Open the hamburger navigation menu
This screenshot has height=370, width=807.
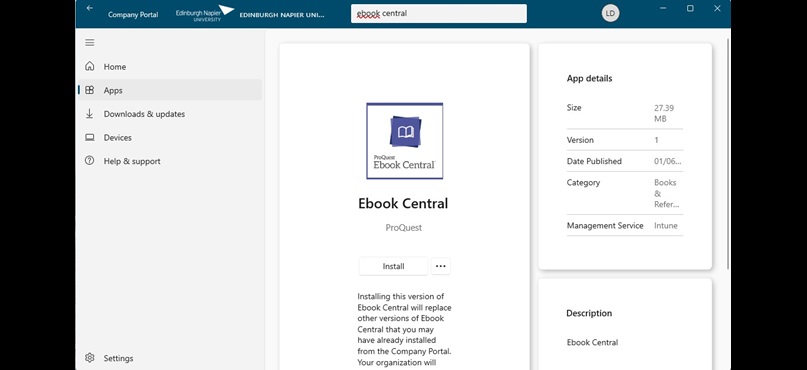coord(90,43)
